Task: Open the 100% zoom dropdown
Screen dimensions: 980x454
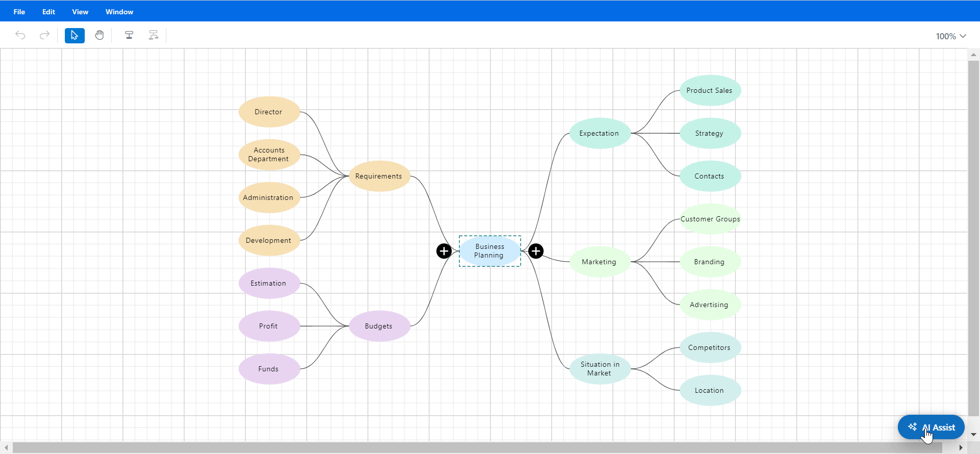Action: tap(950, 36)
